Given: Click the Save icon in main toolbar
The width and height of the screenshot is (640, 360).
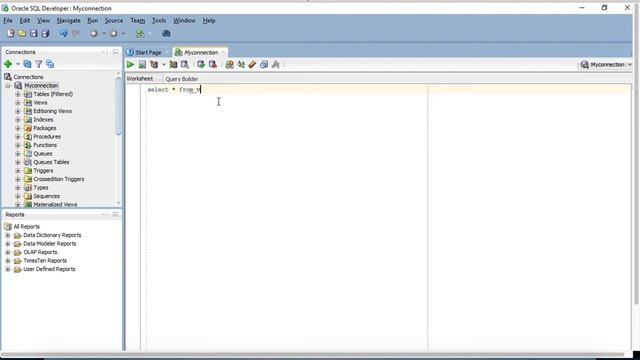Looking at the screenshot, I should pyautogui.click(x=33, y=33).
